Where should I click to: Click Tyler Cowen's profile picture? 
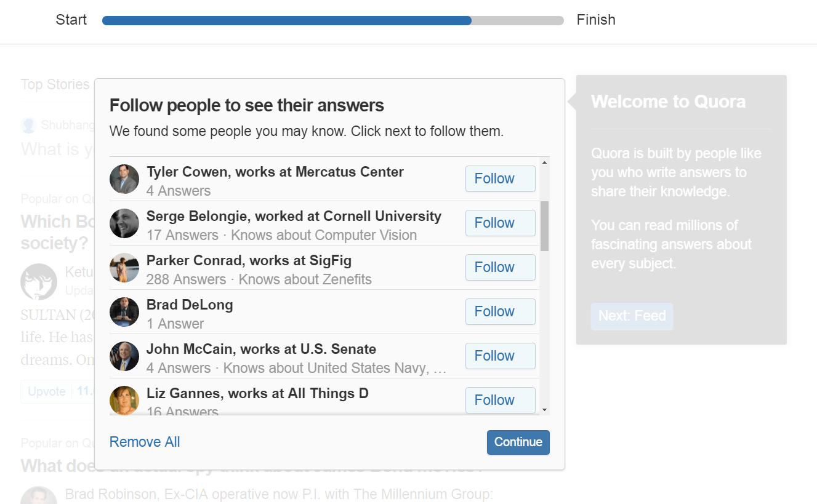[124, 179]
